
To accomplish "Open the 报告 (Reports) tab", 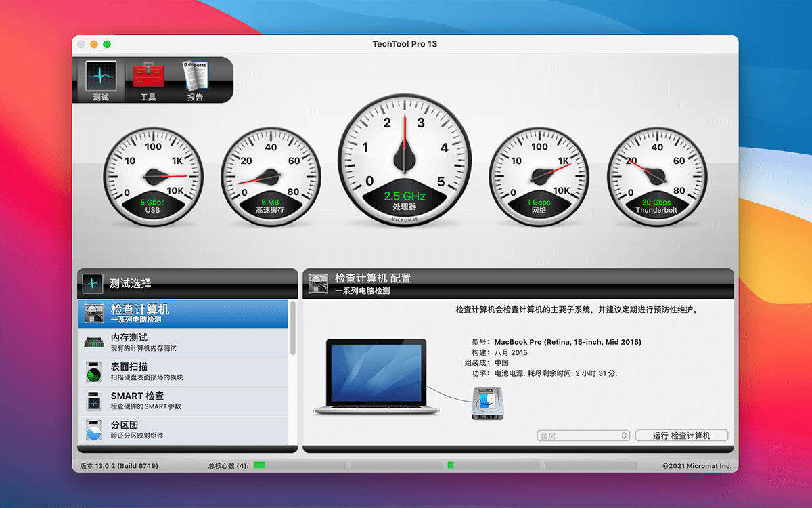I will coord(195,81).
